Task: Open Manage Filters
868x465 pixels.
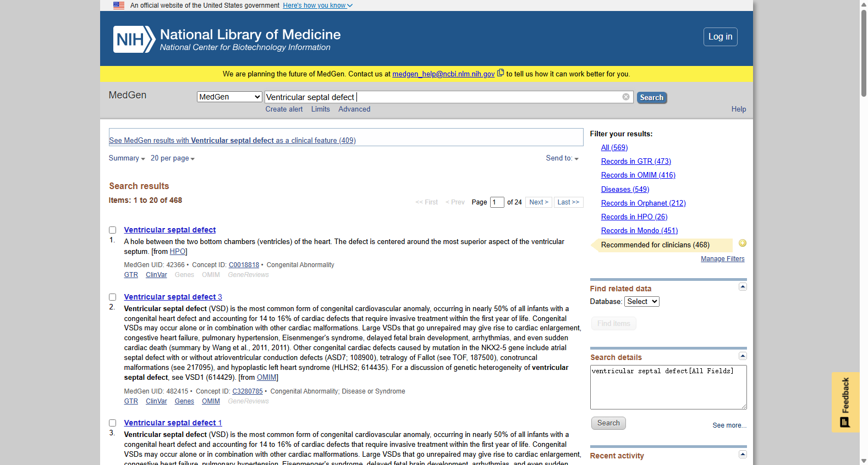Action: pos(723,259)
